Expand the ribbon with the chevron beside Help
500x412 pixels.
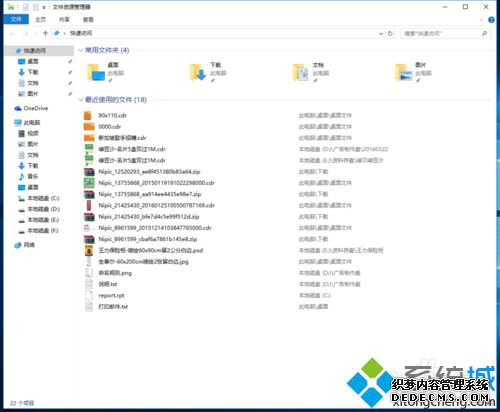pos(481,20)
